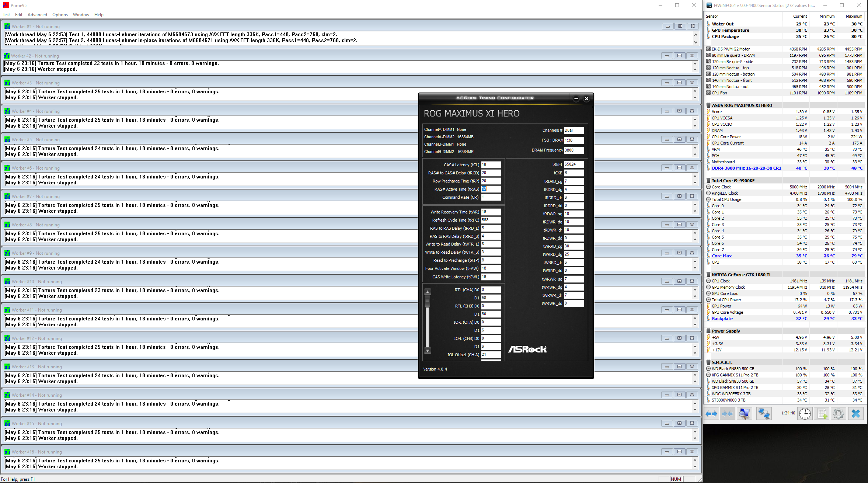The image size is (868, 483).
Task: Open the Test menu in Prime95
Action: click(6, 15)
